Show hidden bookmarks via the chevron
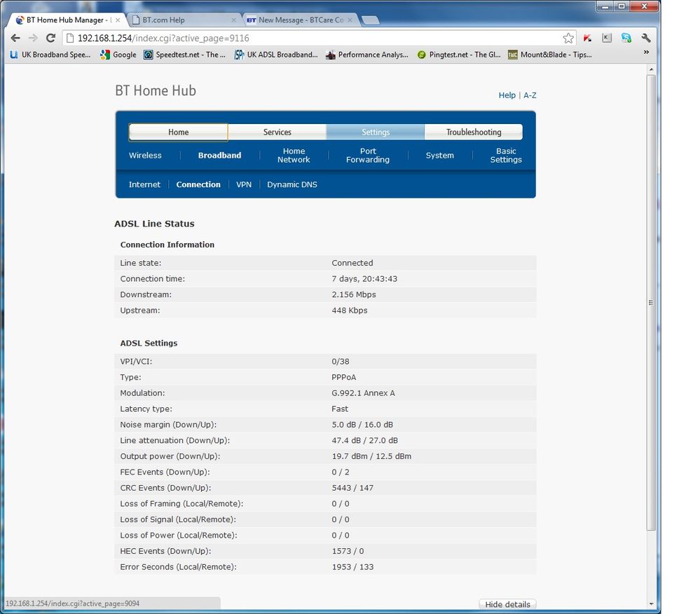Image resolution: width=700 pixels, height=614 pixels. (x=646, y=53)
